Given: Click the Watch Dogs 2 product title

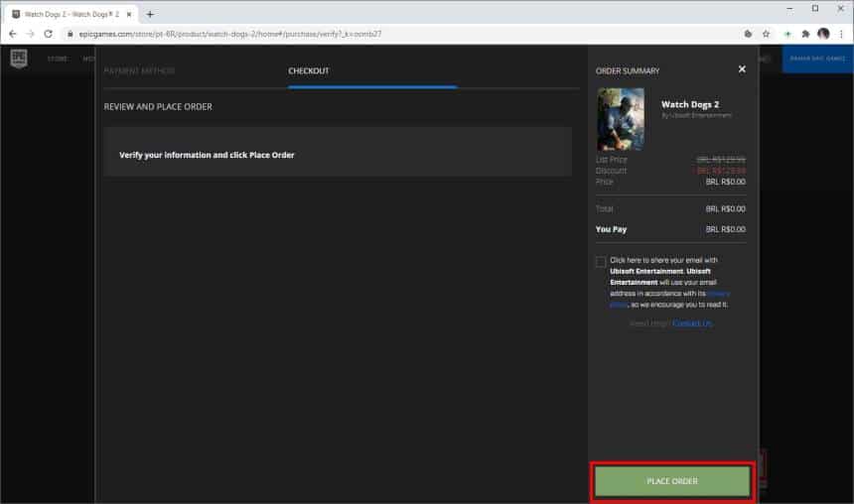Looking at the screenshot, I should click(689, 104).
